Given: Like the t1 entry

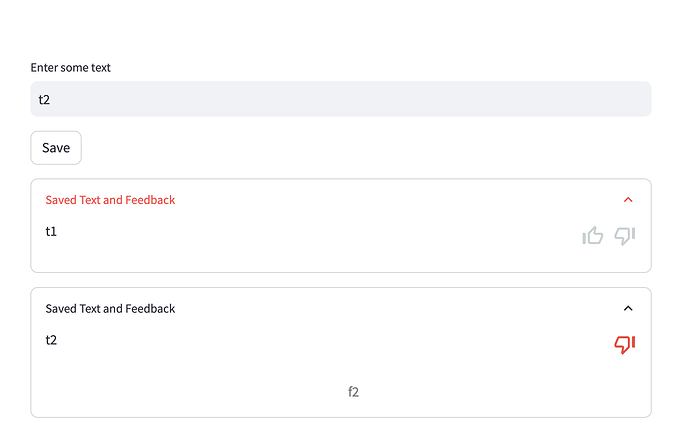Looking at the screenshot, I should tap(593, 236).
